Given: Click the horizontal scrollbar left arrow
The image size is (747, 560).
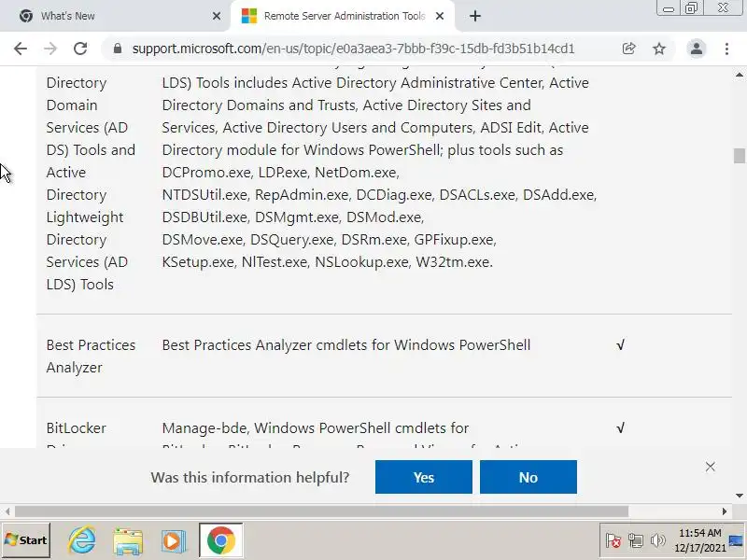Looking at the screenshot, I should pos(7,511).
